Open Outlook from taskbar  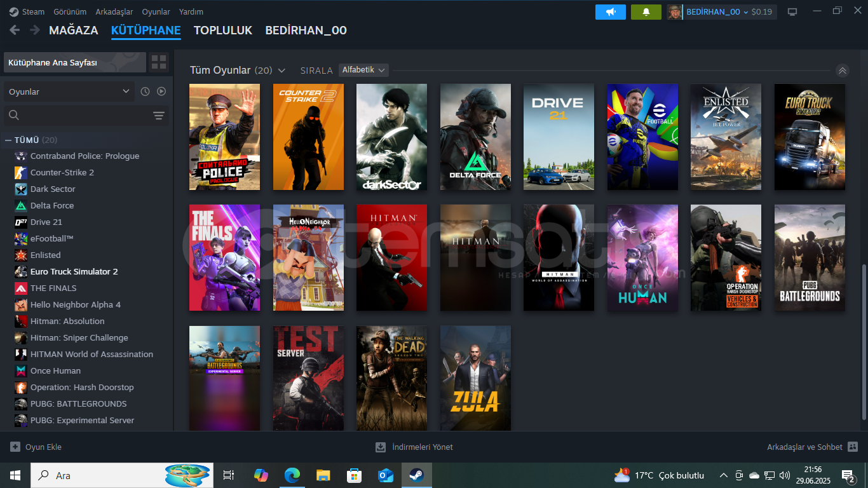pos(385,475)
